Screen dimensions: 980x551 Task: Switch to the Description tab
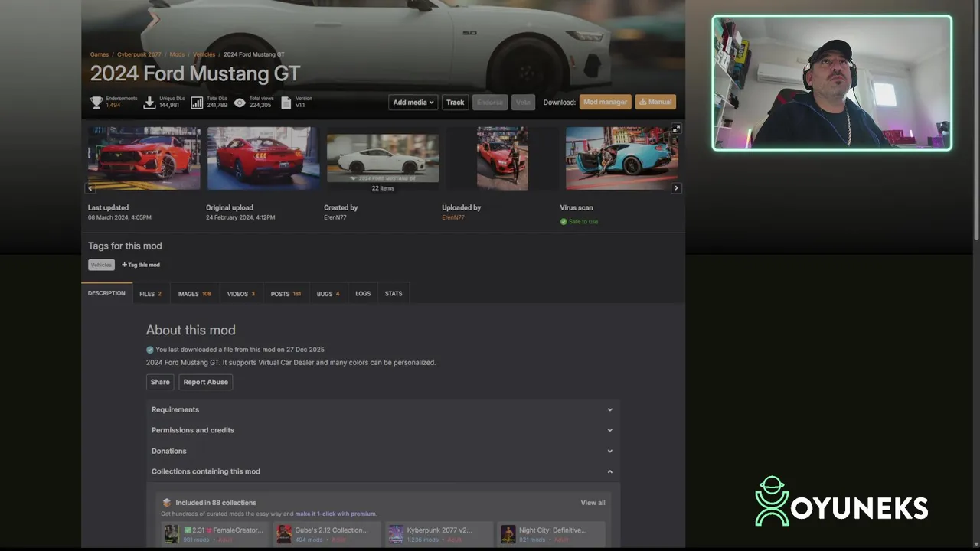pos(106,293)
